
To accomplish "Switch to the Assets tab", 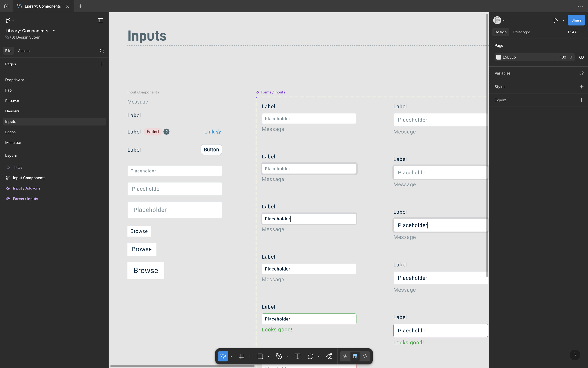I will tap(24, 51).
